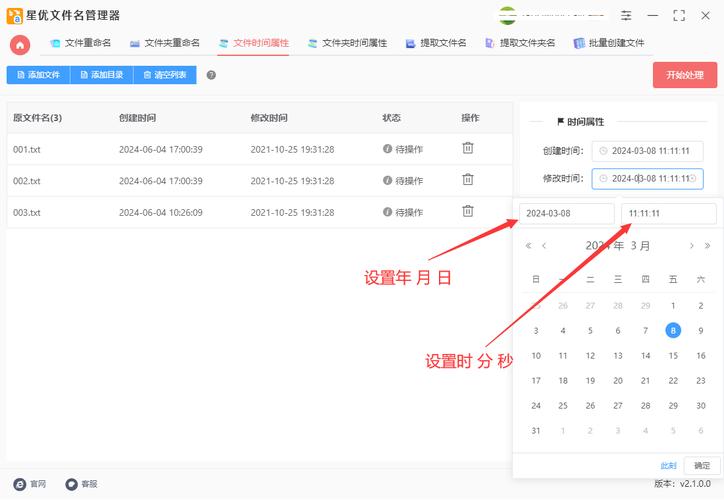This screenshot has width=724, height=500.
Task: Click creation time 2024-06-04 10:26:09
Action: click(x=161, y=213)
